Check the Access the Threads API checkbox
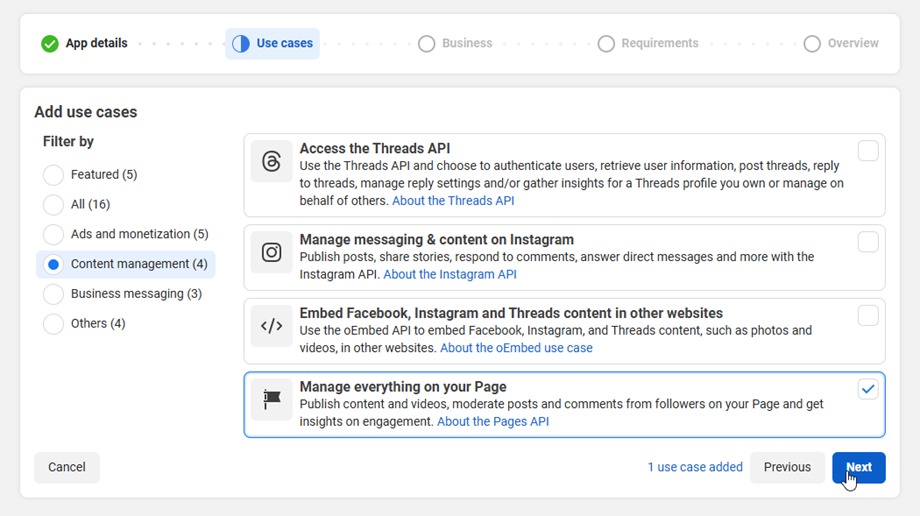The height and width of the screenshot is (516, 920). 868,151
